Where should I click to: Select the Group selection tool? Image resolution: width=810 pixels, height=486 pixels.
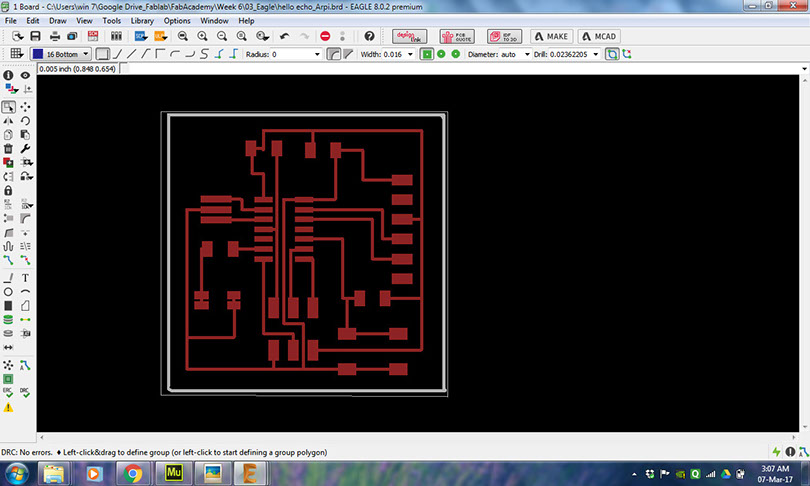(x=8, y=106)
